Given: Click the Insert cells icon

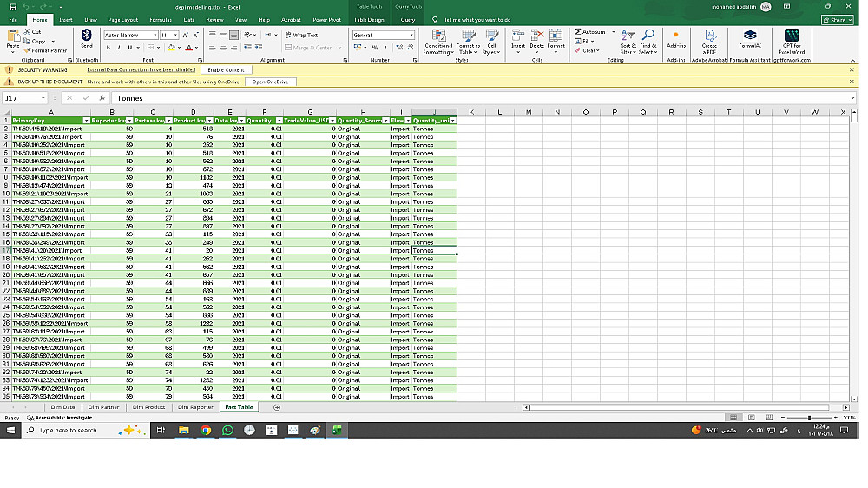Looking at the screenshot, I should coord(518,41).
